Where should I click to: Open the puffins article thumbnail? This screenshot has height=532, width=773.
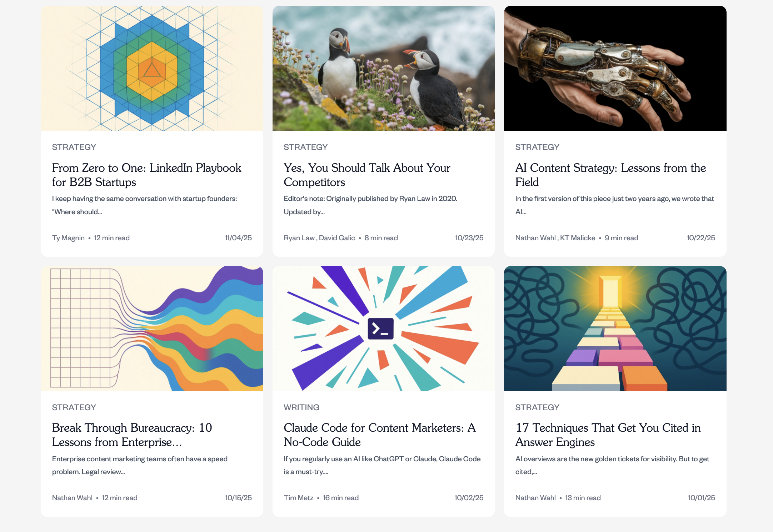[383, 68]
